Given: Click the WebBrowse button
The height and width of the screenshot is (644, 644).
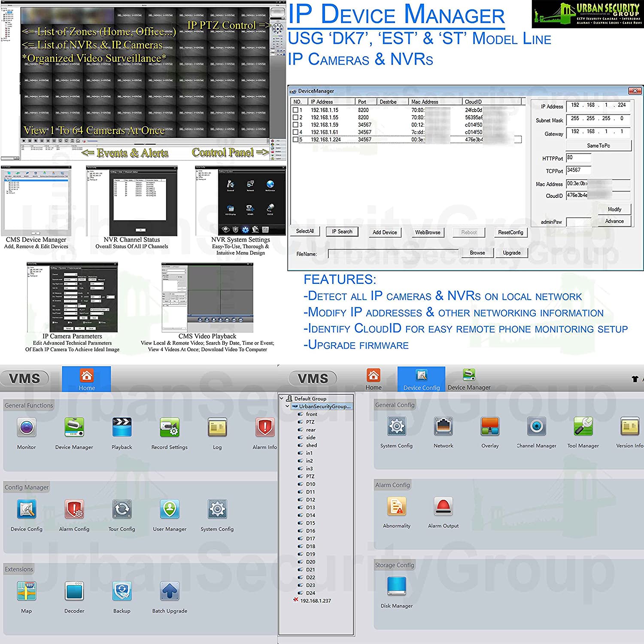Looking at the screenshot, I should [x=428, y=232].
